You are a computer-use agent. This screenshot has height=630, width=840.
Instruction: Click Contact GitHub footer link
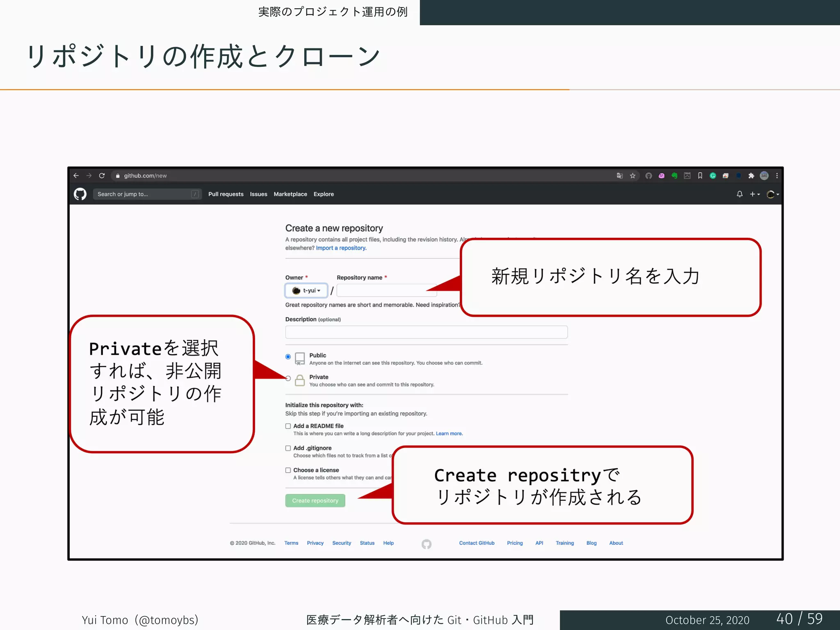(x=477, y=543)
